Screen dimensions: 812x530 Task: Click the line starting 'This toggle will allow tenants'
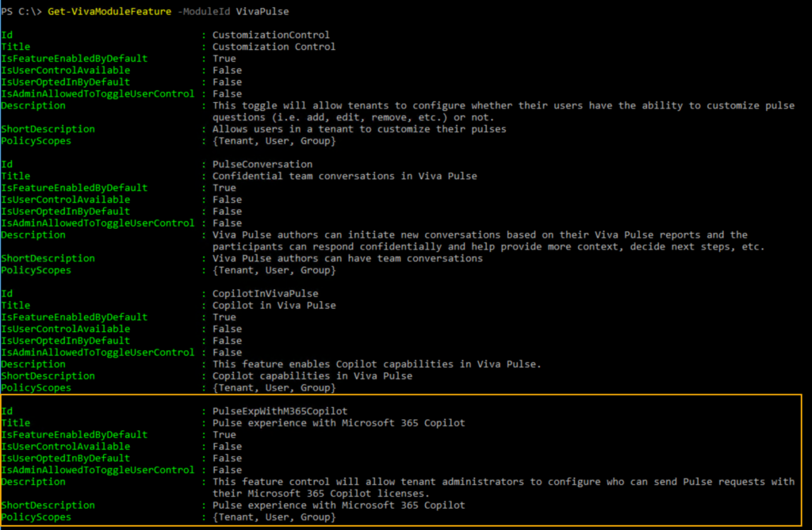click(x=504, y=105)
